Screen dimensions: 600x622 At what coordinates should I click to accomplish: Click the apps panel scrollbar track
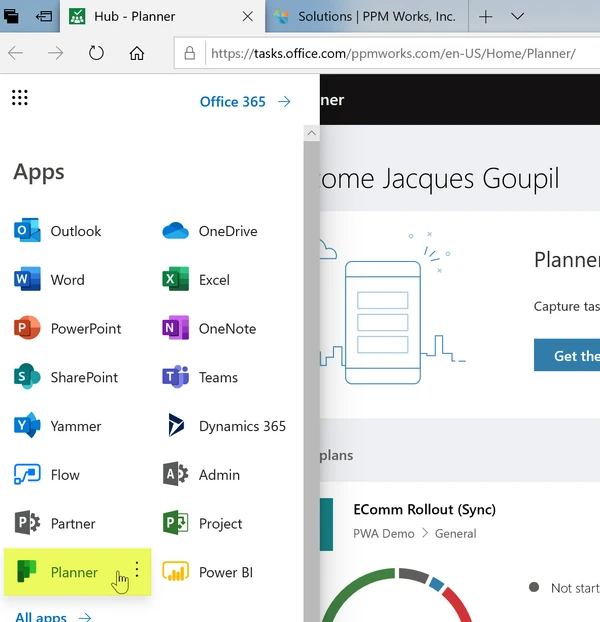[x=311, y=381]
